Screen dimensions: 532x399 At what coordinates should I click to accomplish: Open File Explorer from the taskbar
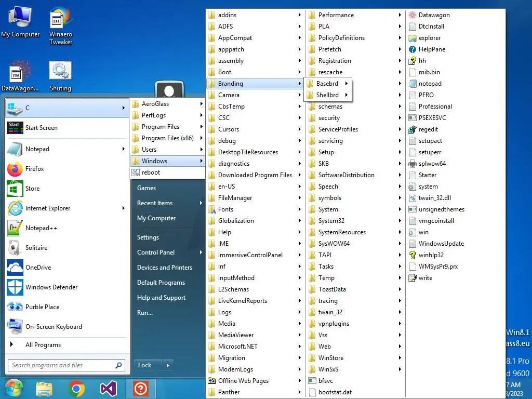(x=44, y=389)
